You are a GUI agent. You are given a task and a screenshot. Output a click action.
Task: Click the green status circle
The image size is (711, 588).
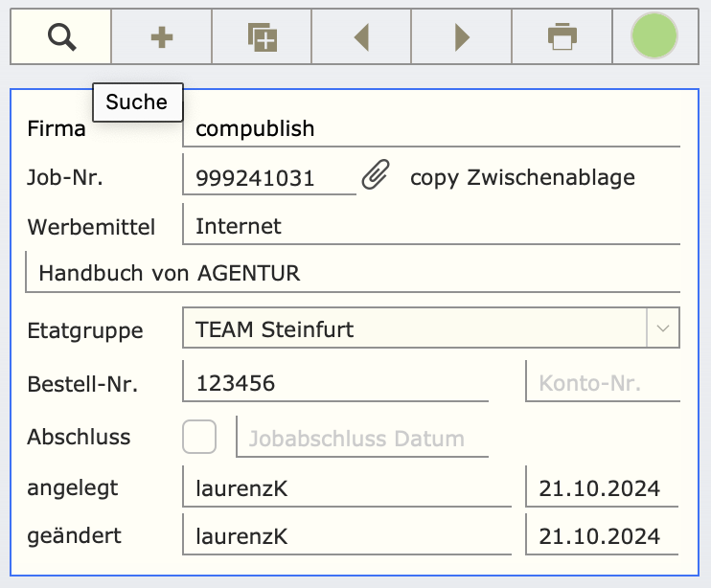click(654, 35)
